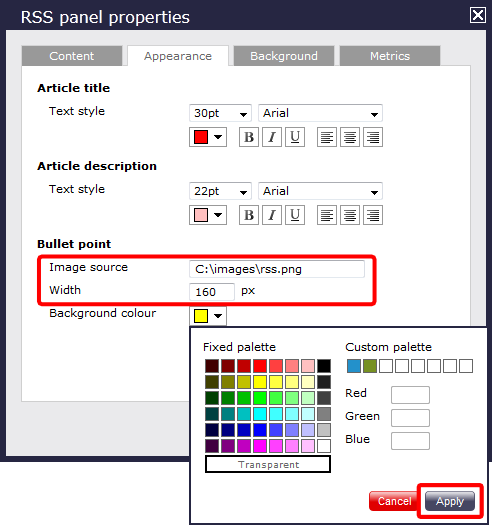Right-align the Article description text
492x525 pixels.
(x=373, y=215)
